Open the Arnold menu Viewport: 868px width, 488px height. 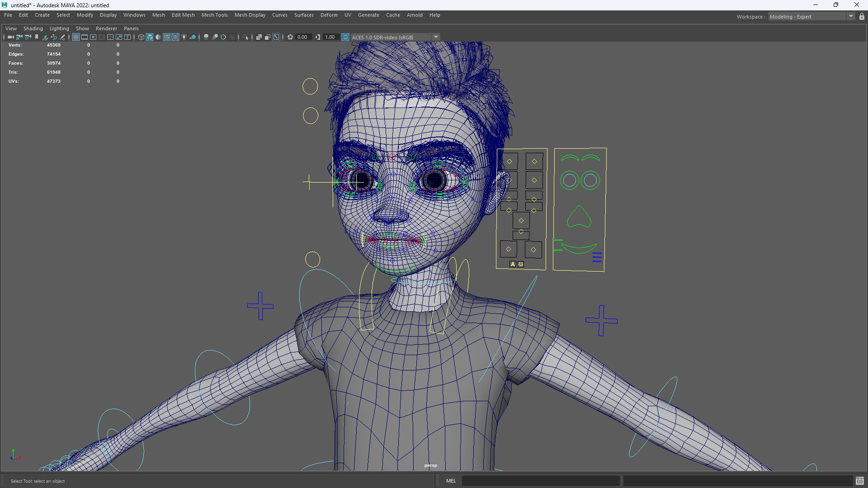[415, 15]
